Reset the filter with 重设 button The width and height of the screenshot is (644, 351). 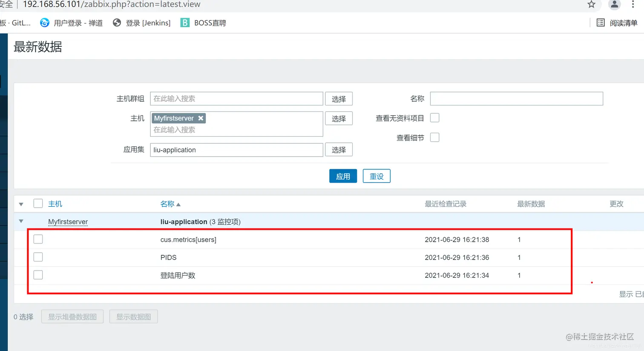click(x=377, y=176)
